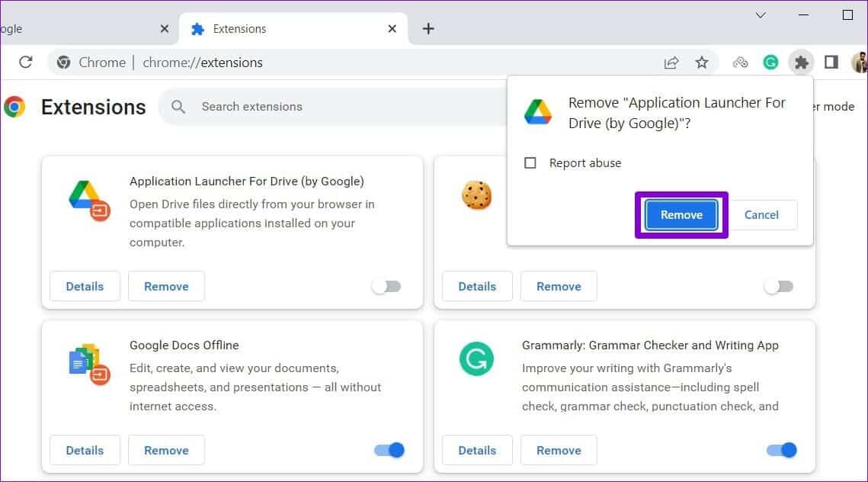Disable the Grammarly extension toggle

click(x=782, y=451)
